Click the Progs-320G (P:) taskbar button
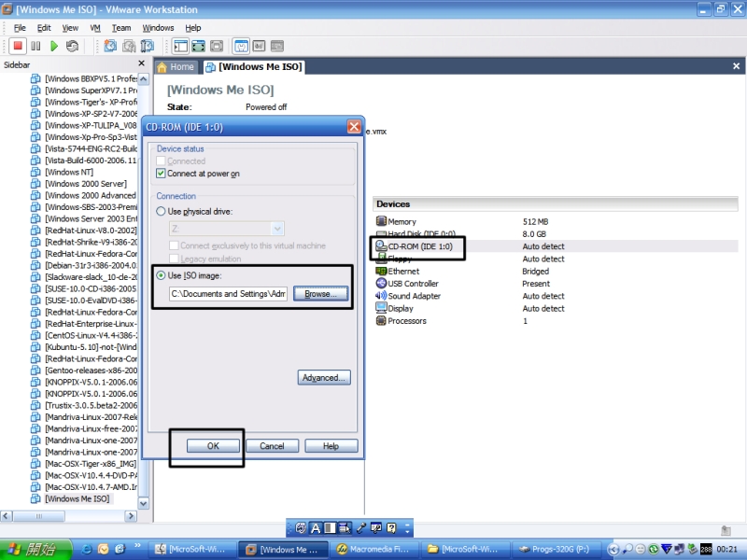 point(556,549)
